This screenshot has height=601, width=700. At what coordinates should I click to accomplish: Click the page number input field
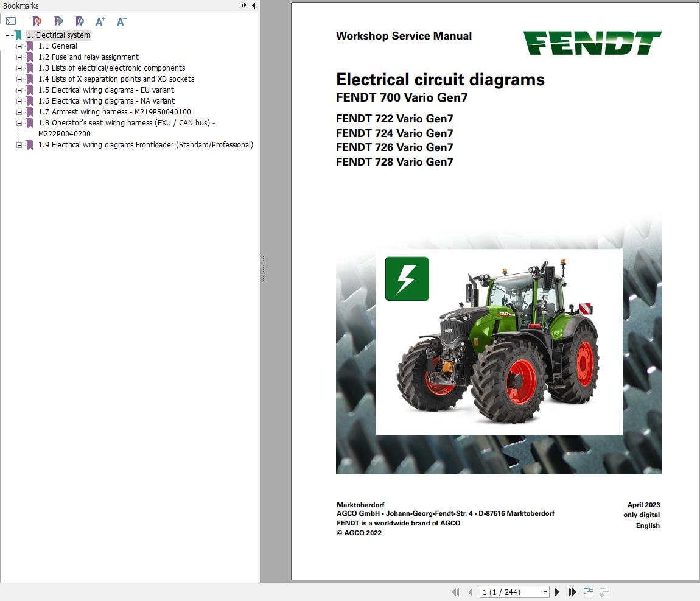point(511,592)
